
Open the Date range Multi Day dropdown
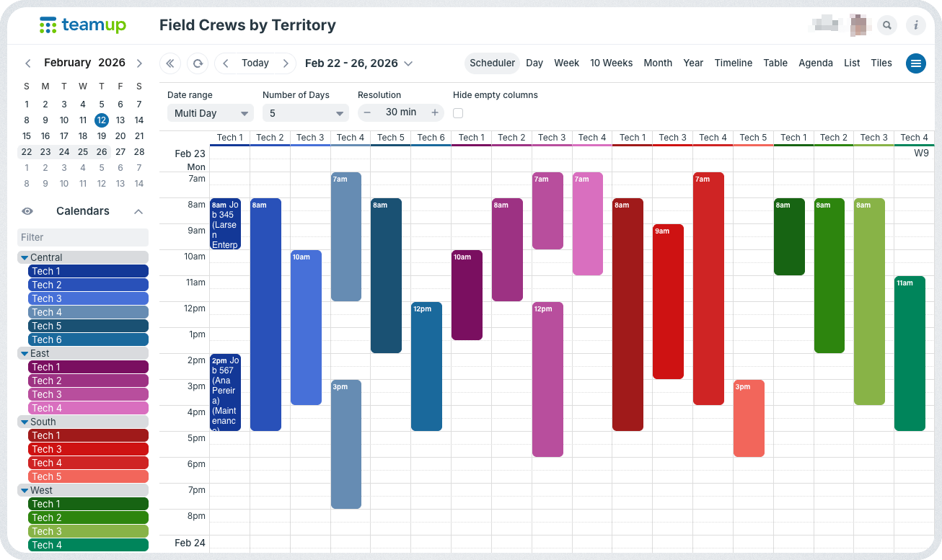coord(210,113)
